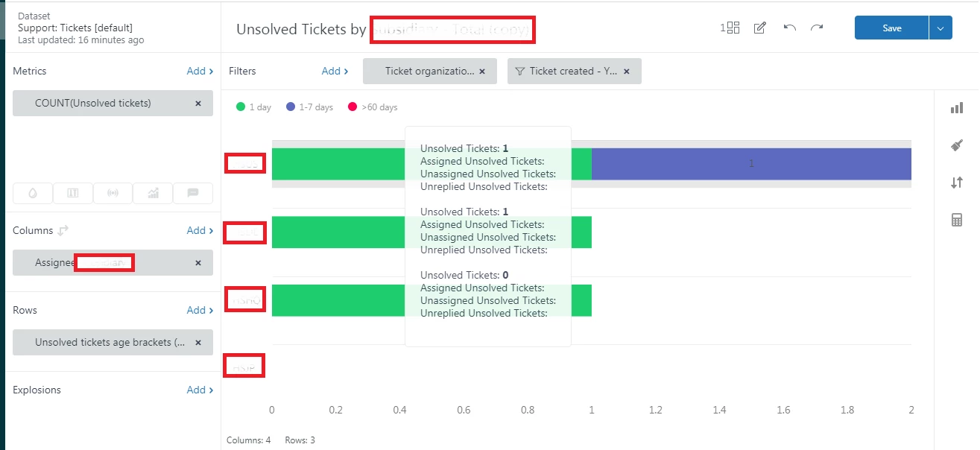Screen dimensions: 980x450
Task: Toggle the 1-7 days legend series
Action: [x=309, y=107]
